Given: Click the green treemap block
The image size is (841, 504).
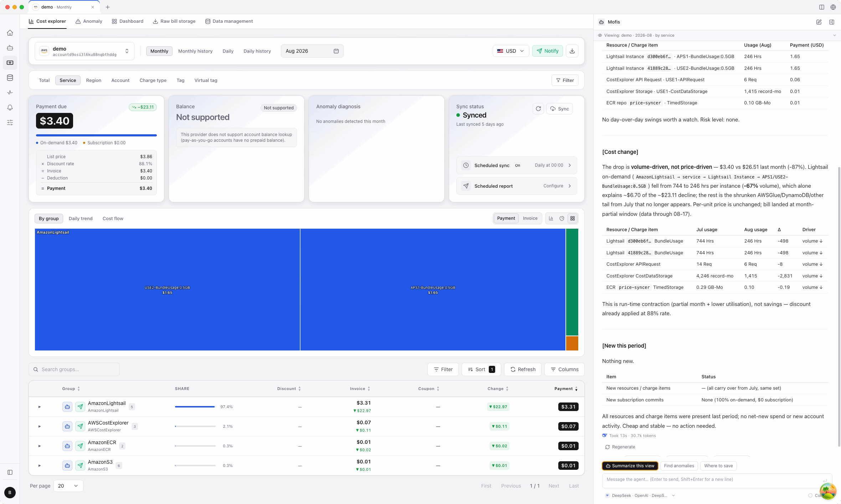Looking at the screenshot, I should (x=572, y=282).
